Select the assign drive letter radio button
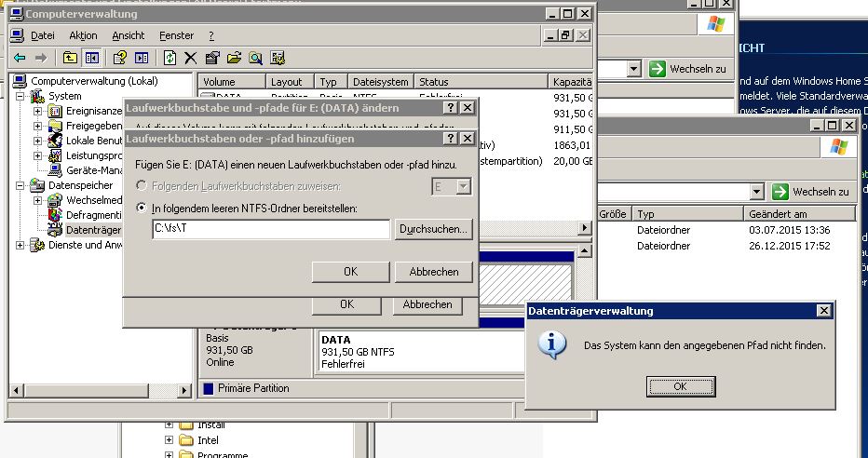The width and height of the screenshot is (868, 458). point(142,187)
